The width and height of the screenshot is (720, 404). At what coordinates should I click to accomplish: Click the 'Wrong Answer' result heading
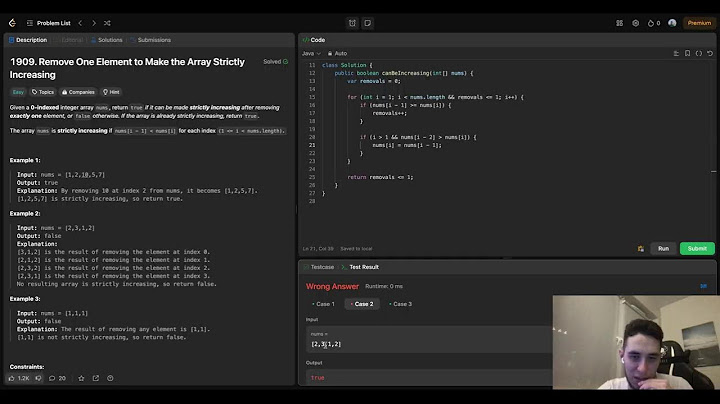332,286
